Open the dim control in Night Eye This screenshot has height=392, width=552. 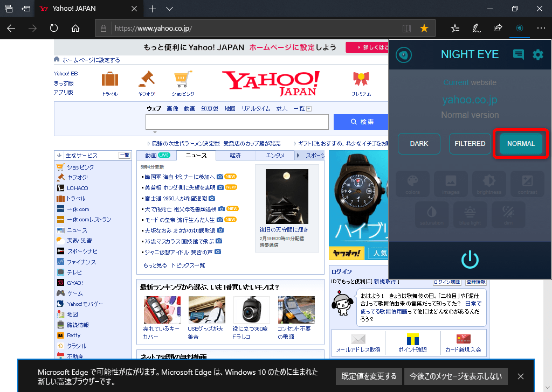point(508,214)
